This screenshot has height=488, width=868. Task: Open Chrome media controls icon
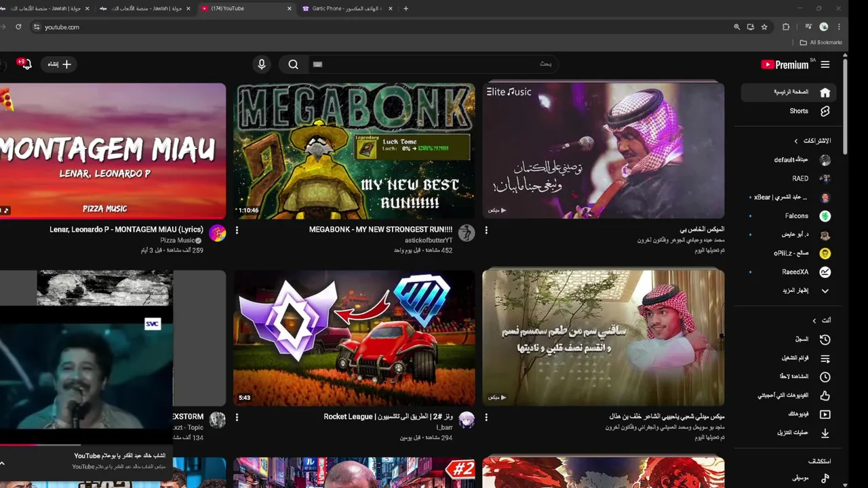pos(808,27)
